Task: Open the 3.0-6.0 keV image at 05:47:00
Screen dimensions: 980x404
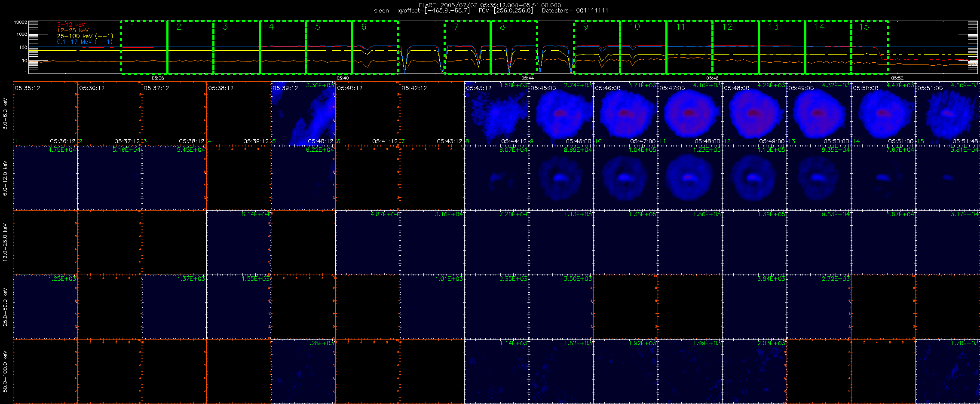Action: point(690,113)
